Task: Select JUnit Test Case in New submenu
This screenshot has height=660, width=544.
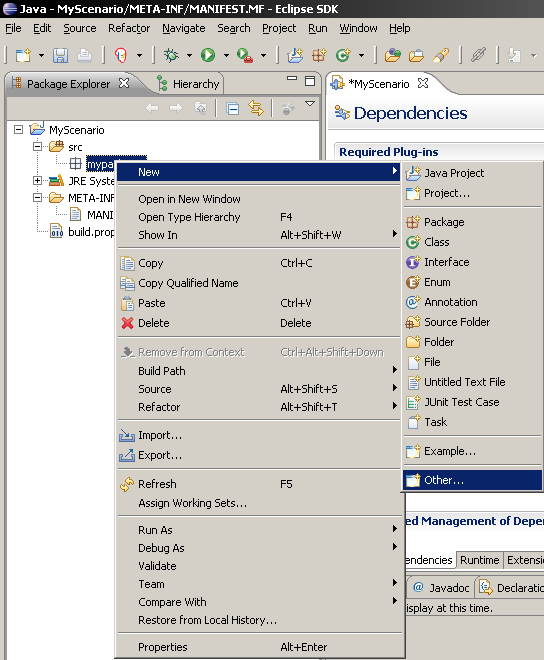Action: click(x=472, y=402)
